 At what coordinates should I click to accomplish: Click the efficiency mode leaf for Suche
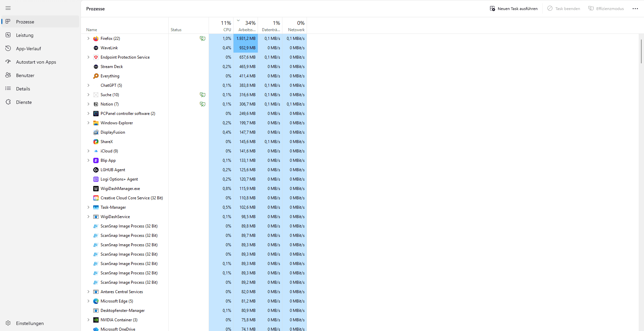coord(203,95)
